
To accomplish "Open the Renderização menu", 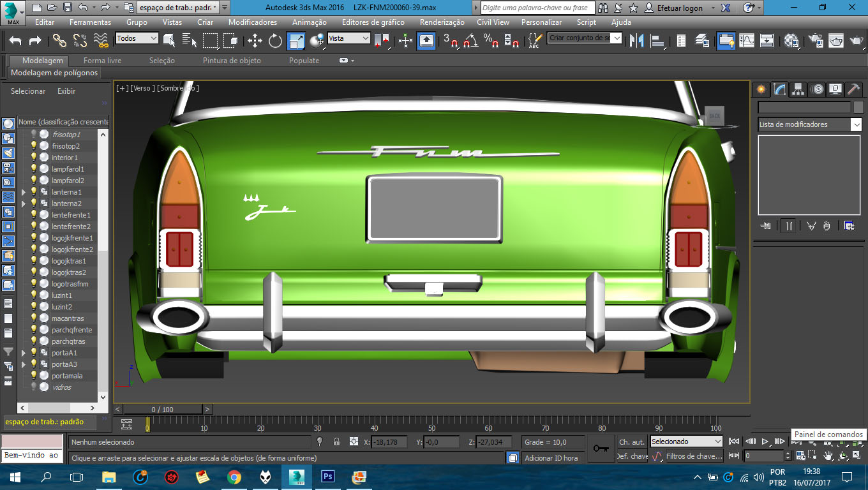I will click(x=442, y=22).
